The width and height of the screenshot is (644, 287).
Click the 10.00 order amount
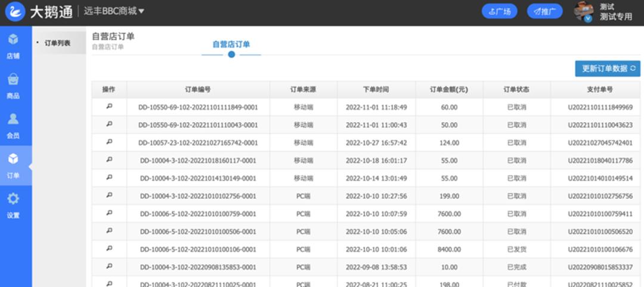point(450,267)
